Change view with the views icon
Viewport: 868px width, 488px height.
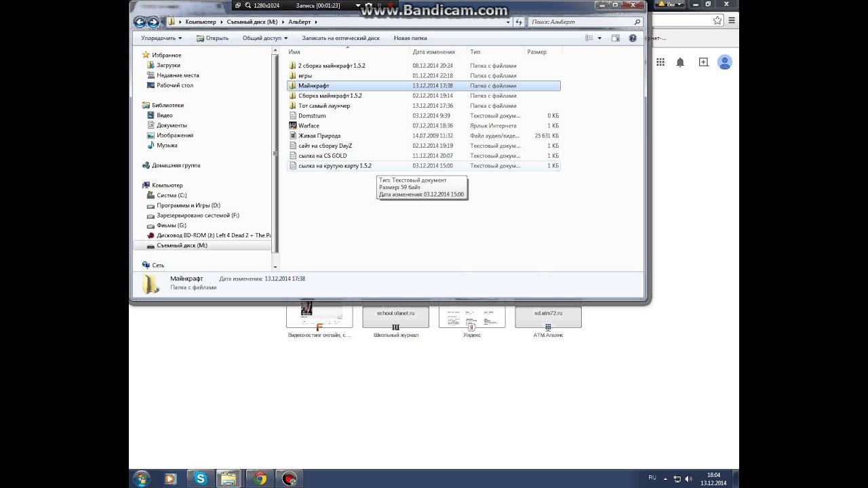[589, 38]
